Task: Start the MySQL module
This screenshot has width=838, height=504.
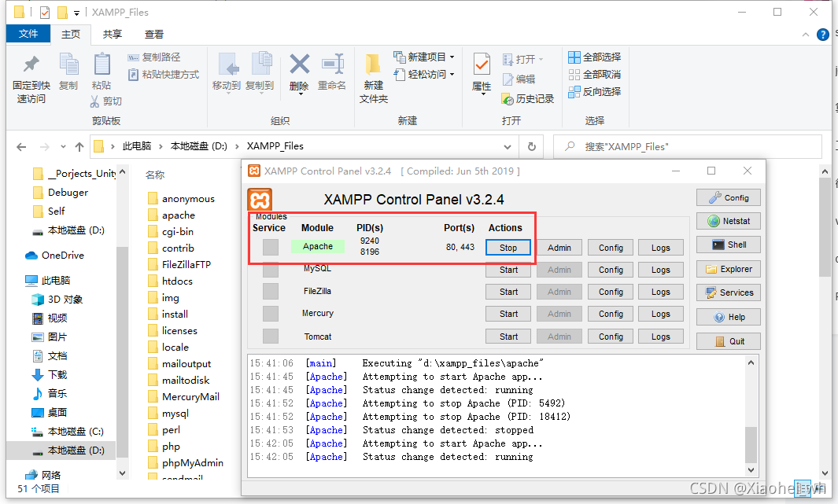Action: tap(508, 270)
